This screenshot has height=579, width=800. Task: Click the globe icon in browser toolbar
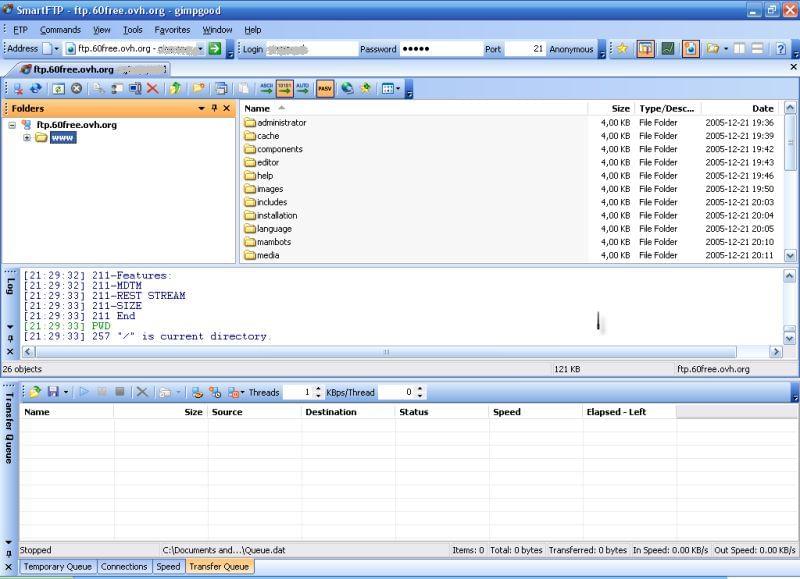347,89
